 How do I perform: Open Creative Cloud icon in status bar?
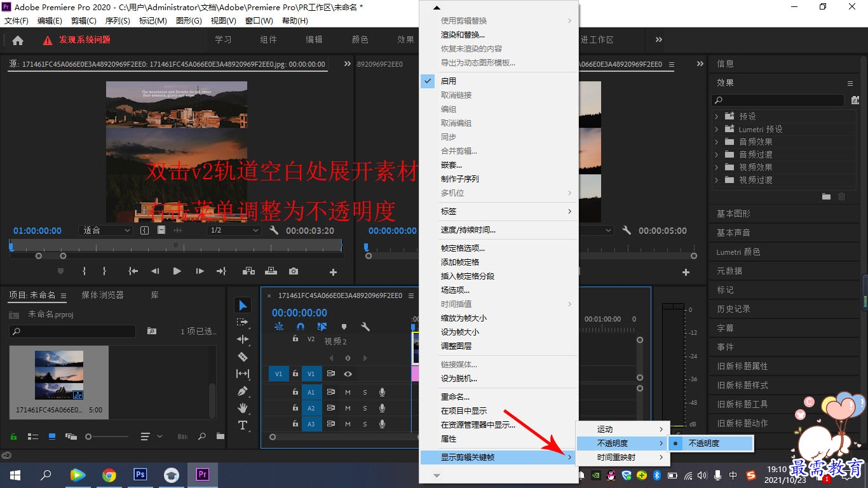click(x=6, y=455)
